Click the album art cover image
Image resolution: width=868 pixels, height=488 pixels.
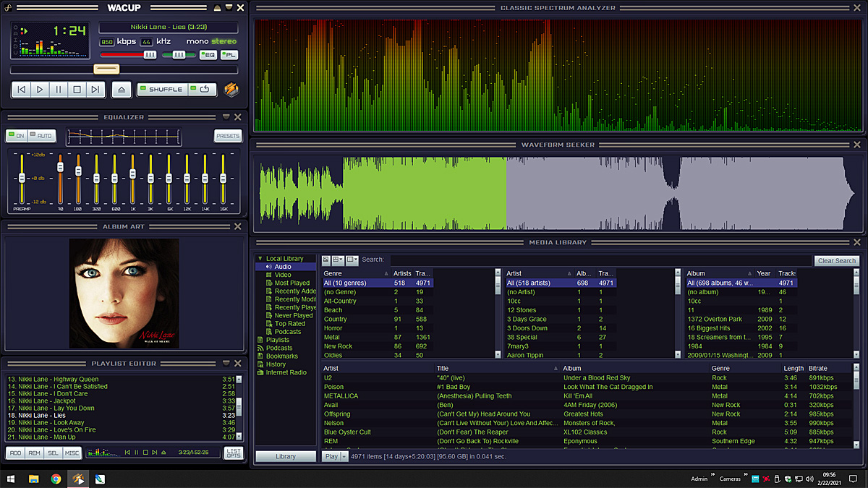124,293
